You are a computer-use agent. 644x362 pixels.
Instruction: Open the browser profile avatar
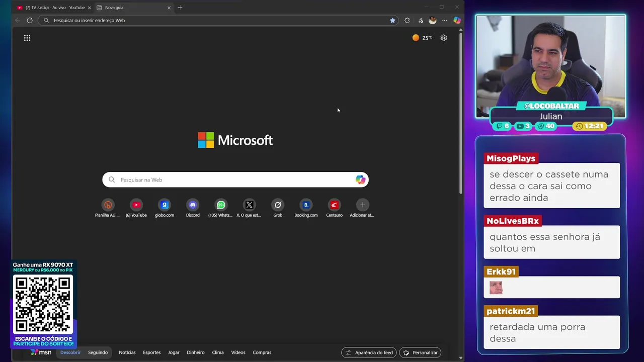[432, 20]
